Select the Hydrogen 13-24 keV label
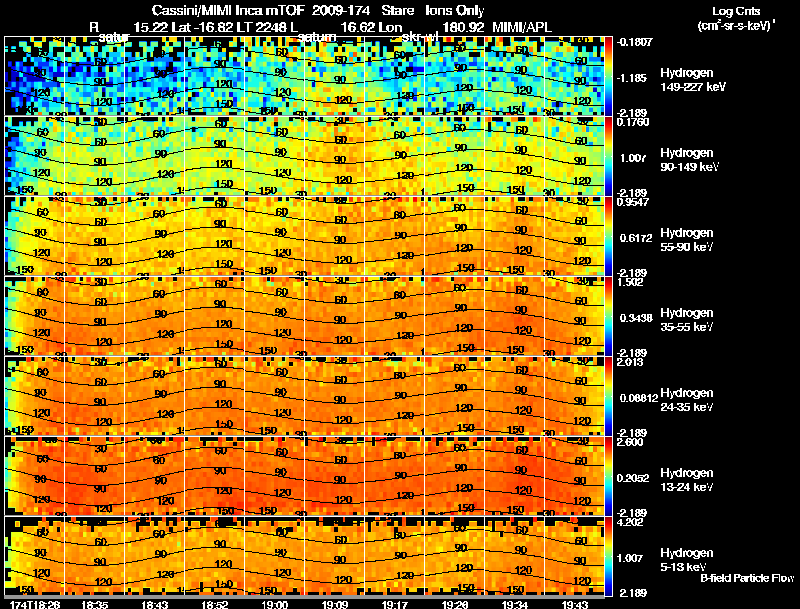The image size is (800, 609). coord(687,480)
